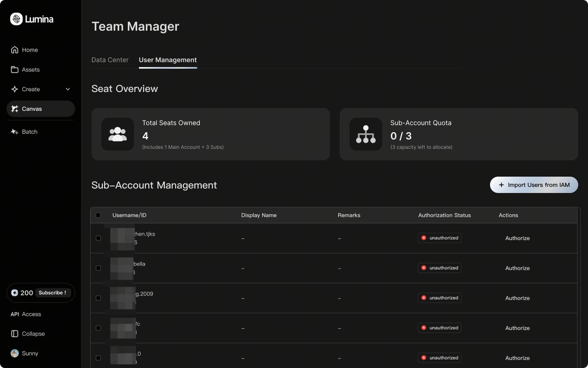Click the table's vertical scrollbar
The image size is (588, 368).
579,287
